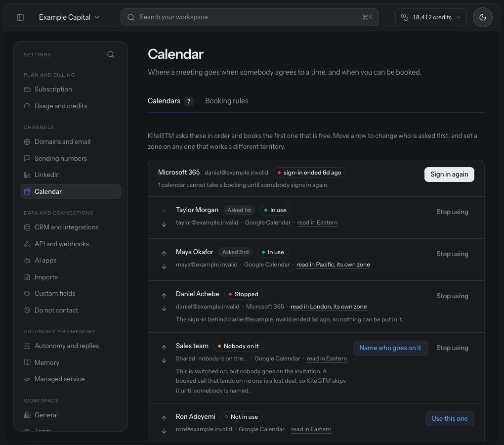
Task: Open LinkedIn channel settings
Action: [70, 175]
